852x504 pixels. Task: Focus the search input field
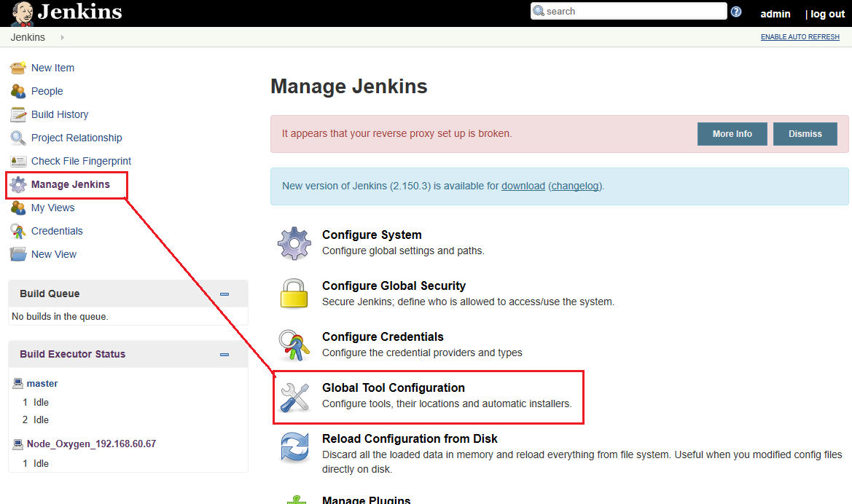(629, 12)
